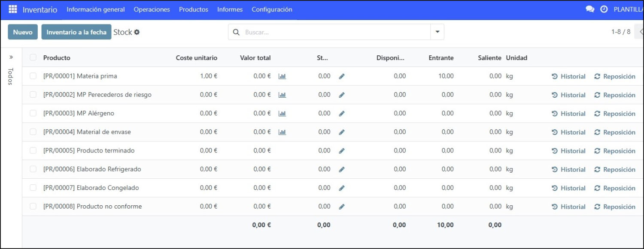The image size is (644, 249).
Task: Open the valuation chart icon for Materia prima
Action: tap(282, 76)
